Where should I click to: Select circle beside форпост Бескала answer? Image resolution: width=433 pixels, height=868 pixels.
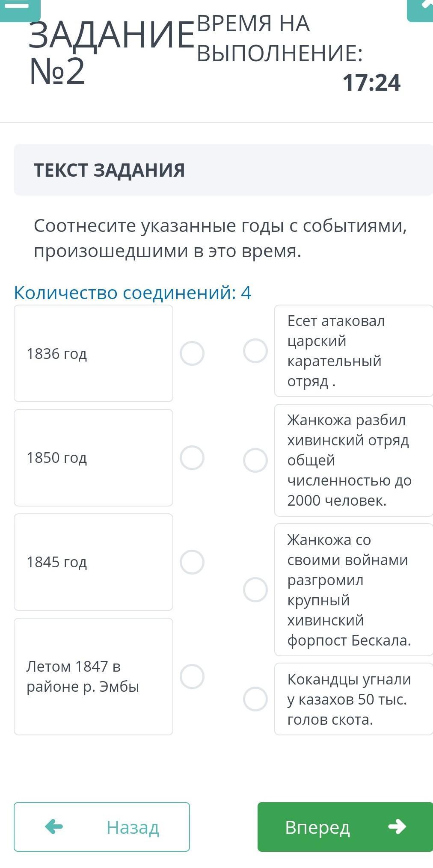tap(255, 590)
